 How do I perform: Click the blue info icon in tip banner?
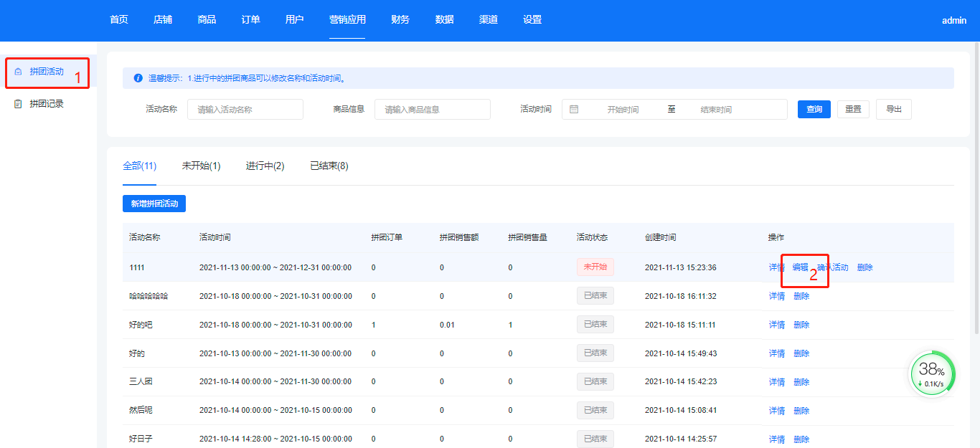(x=138, y=78)
